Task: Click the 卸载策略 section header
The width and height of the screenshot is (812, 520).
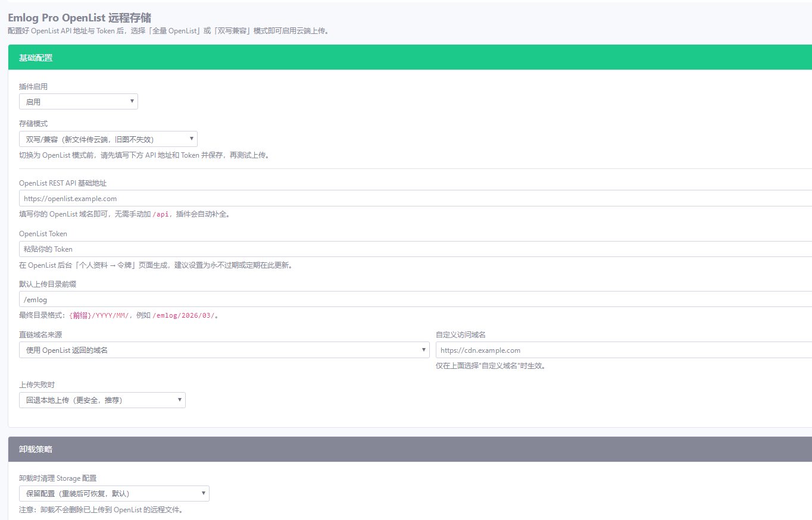Action: pos(410,449)
